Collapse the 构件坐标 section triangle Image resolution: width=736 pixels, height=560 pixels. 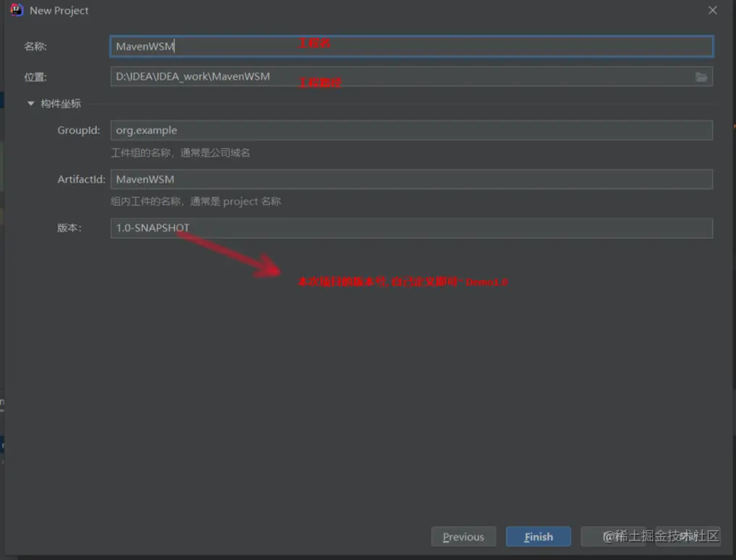pos(31,103)
